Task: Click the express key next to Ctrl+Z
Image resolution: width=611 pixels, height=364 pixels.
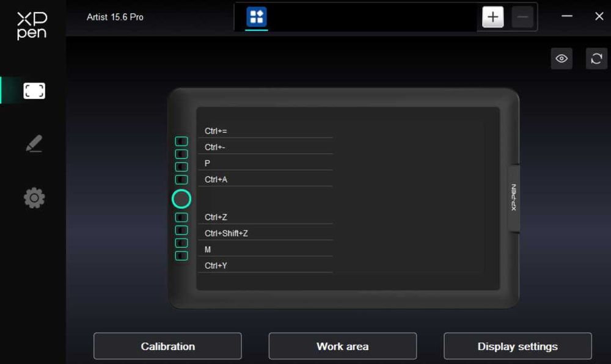Action: click(181, 217)
